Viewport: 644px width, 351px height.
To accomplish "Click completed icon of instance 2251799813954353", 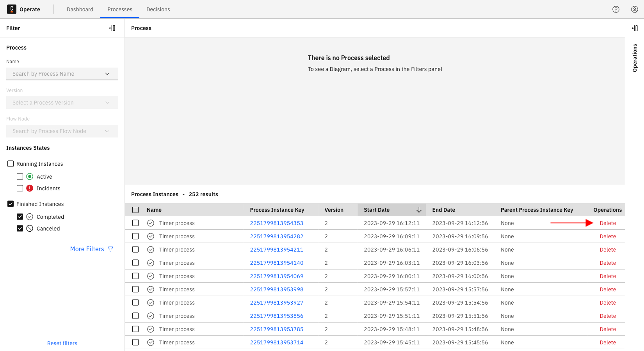I will [x=151, y=223].
